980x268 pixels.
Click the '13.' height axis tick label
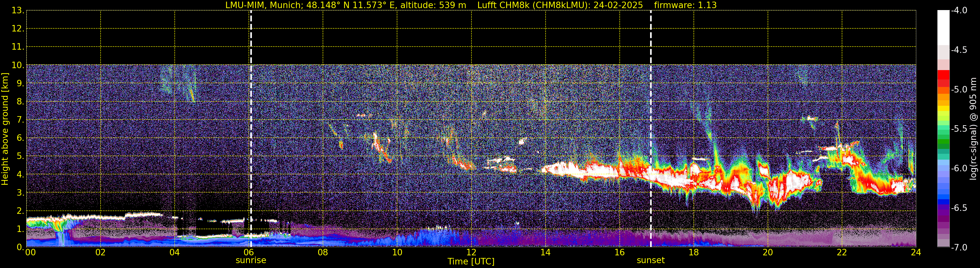coord(18,10)
